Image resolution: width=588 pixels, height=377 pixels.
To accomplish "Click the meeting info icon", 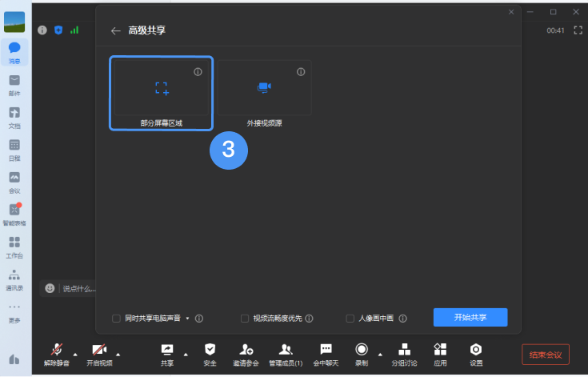I will pyautogui.click(x=42, y=30).
